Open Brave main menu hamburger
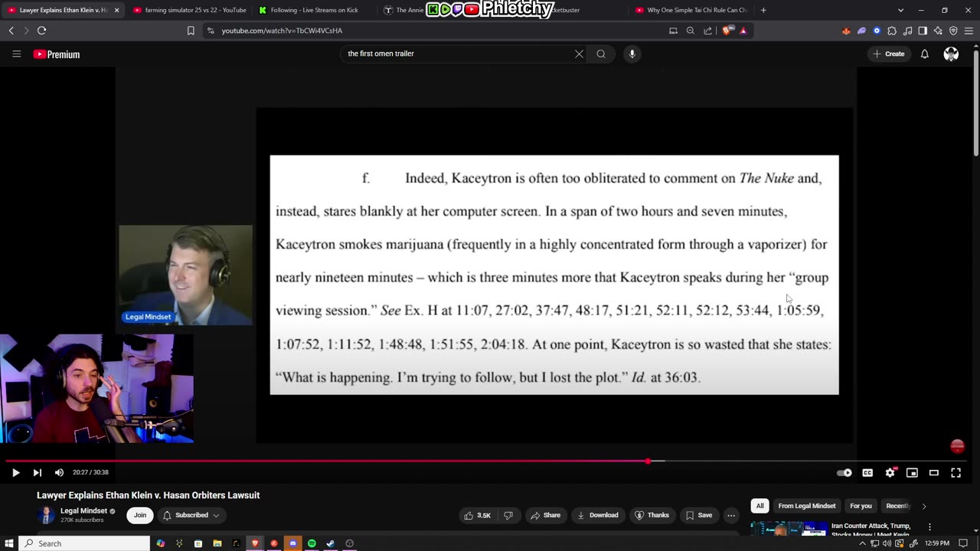 pyautogui.click(x=969, y=31)
